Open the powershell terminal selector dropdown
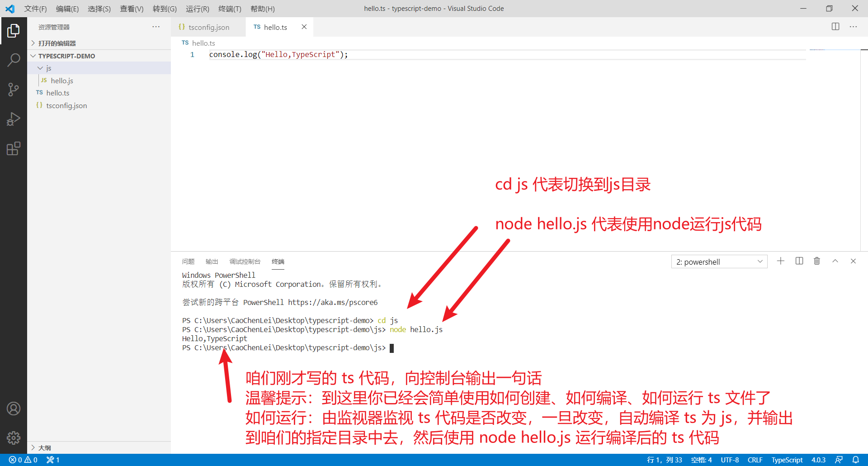This screenshot has height=466, width=868. click(719, 262)
